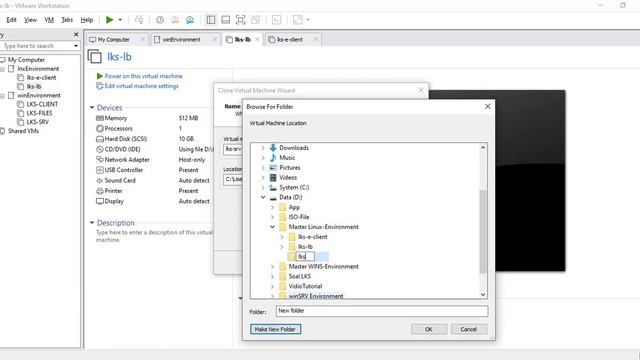The image size is (640, 360).
Task: Open the Snapshot Manager icon
Action: click(190, 20)
